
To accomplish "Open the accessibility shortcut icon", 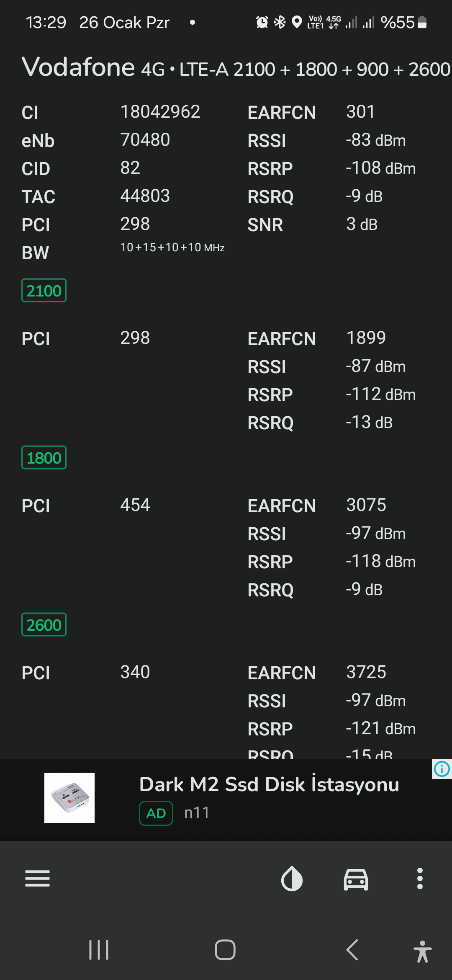I will point(423,951).
